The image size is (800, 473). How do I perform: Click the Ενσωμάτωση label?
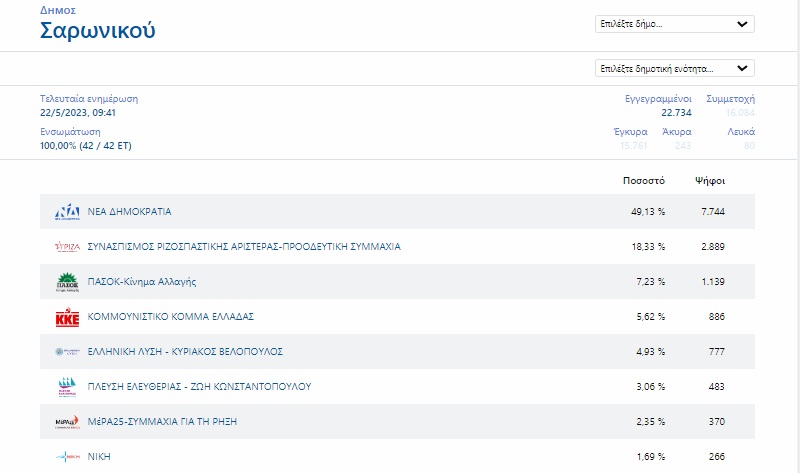click(70, 132)
